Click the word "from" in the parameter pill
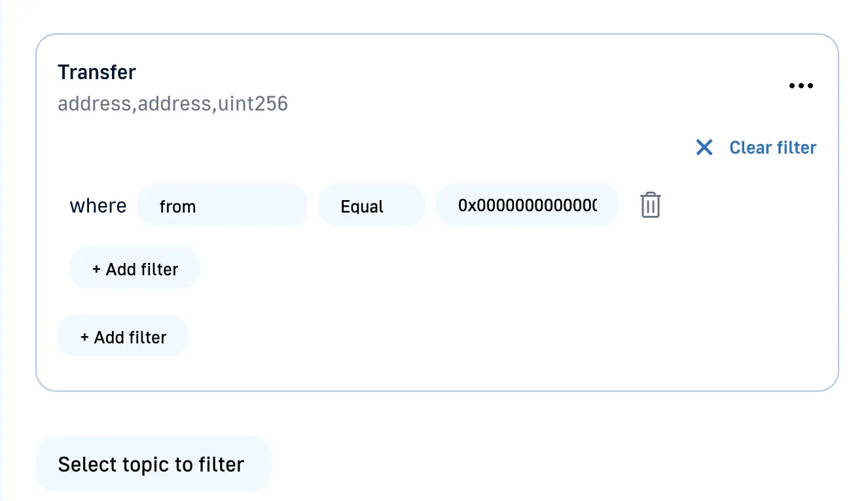868x501 pixels. tap(177, 207)
